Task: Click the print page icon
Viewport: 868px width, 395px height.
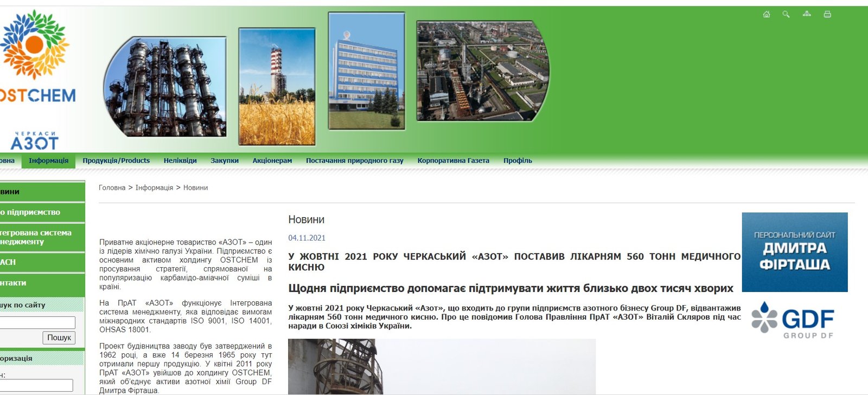Action: [x=827, y=14]
